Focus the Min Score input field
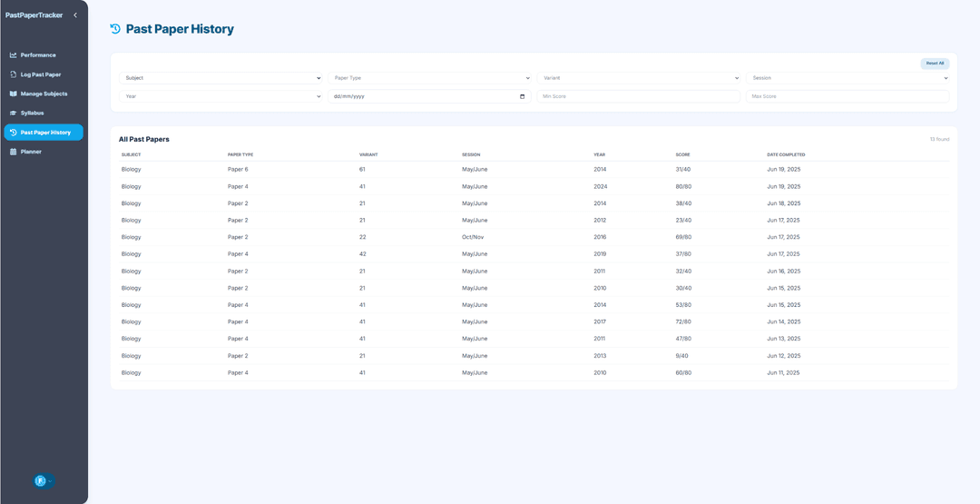Image resolution: width=980 pixels, height=504 pixels. coord(639,96)
